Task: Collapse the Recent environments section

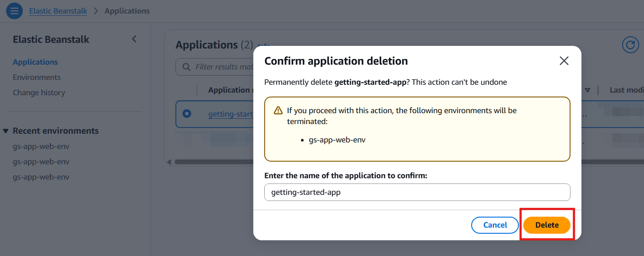Action: tap(6, 131)
